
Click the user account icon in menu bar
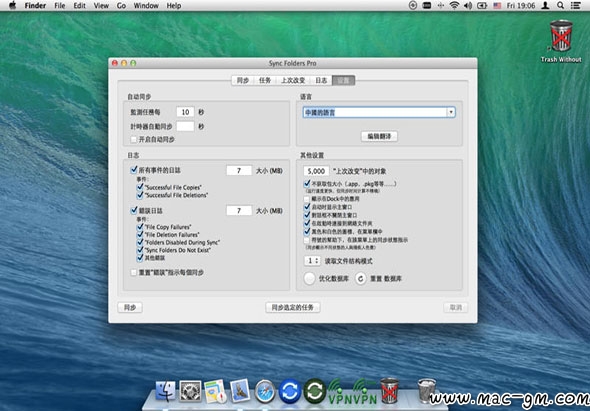pyautogui.click(x=545, y=6)
